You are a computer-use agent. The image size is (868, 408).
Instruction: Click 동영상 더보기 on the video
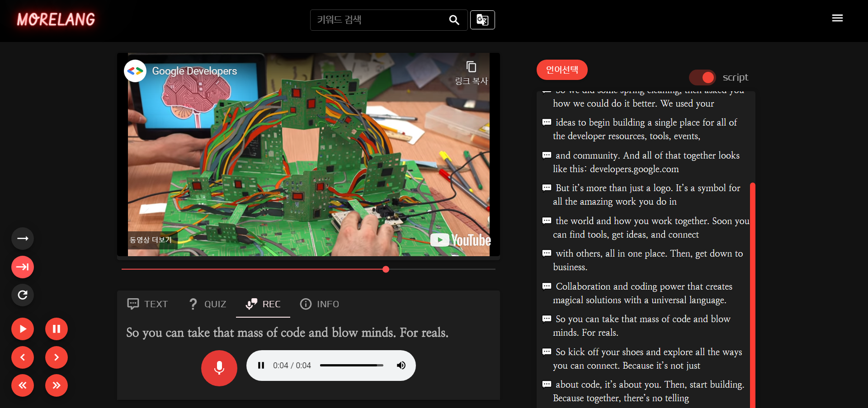coord(151,239)
